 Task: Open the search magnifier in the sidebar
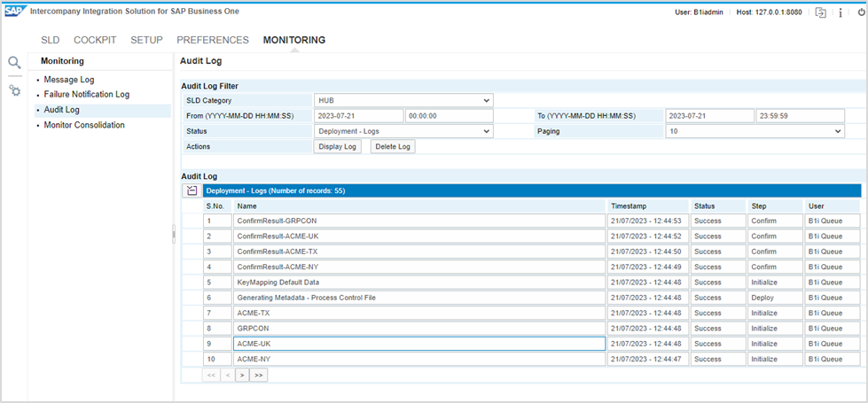click(x=14, y=63)
